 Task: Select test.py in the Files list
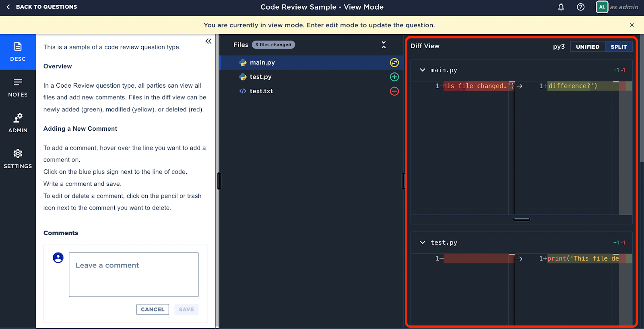click(x=311, y=77)
